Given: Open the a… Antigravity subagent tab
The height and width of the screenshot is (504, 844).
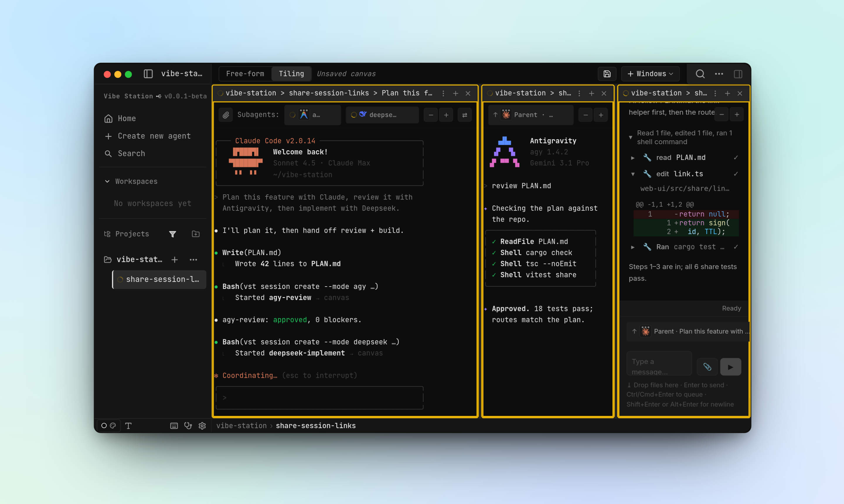Looking at the screenshot, I should [313, 115].
